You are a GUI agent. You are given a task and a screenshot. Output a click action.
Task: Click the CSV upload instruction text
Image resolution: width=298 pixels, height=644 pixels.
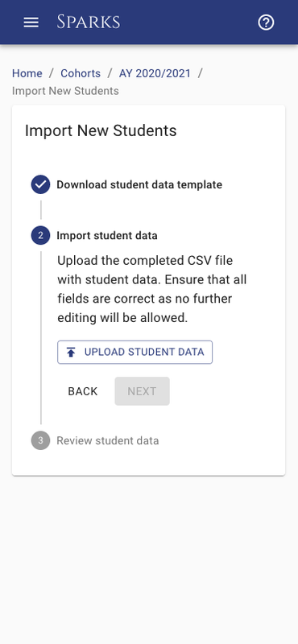click(x=152, y=289)
